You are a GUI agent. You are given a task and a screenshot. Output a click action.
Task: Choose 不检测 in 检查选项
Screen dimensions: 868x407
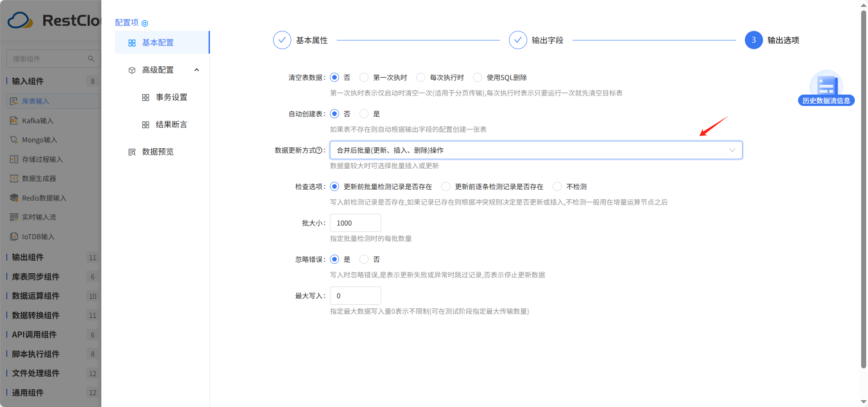pos(557,186)
